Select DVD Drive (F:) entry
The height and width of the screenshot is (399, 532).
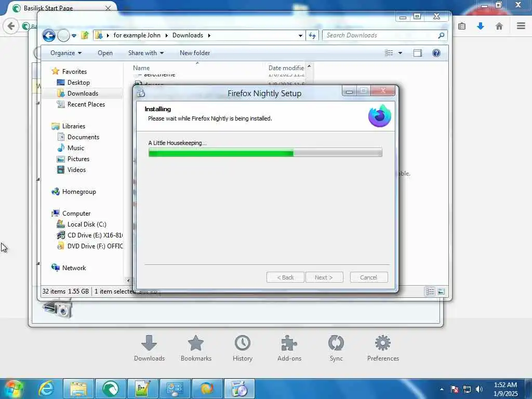95,246
